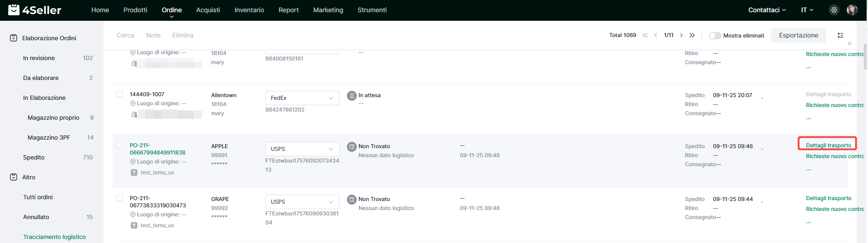Screen dimensions: 868x243
Task: Click the column list settings icon
Action: point(840,35)
